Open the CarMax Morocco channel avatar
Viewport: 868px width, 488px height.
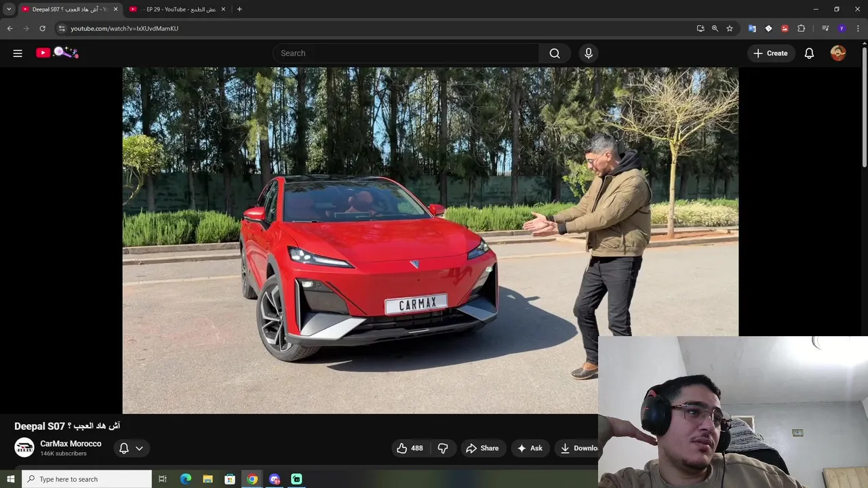[x=24, y=447]
